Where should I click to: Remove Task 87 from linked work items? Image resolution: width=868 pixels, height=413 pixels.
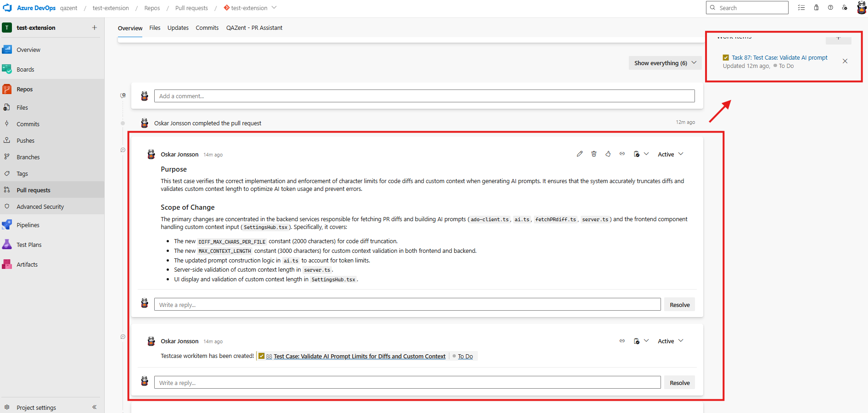pyautogui.click(x=845, y=61)
